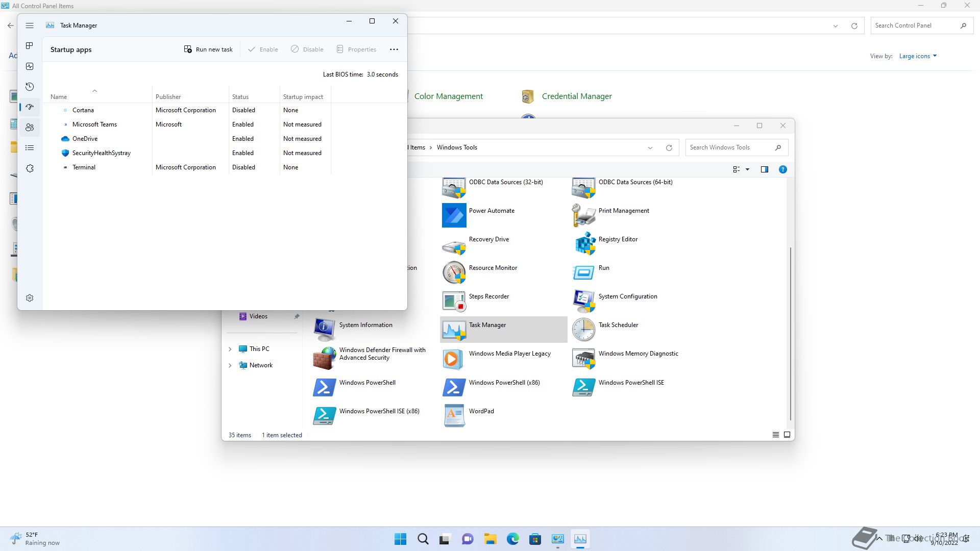Open App history page in Task Manager

(x=30, y=87)
